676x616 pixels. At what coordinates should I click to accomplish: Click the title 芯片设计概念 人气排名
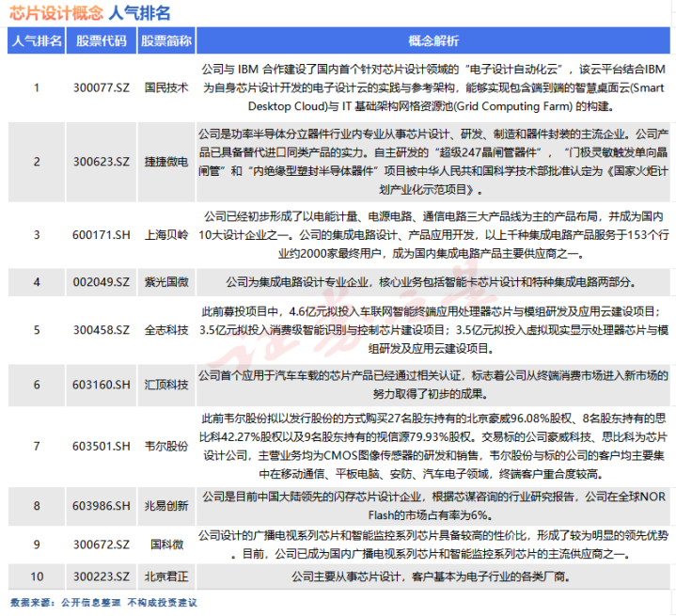[89, 13]
